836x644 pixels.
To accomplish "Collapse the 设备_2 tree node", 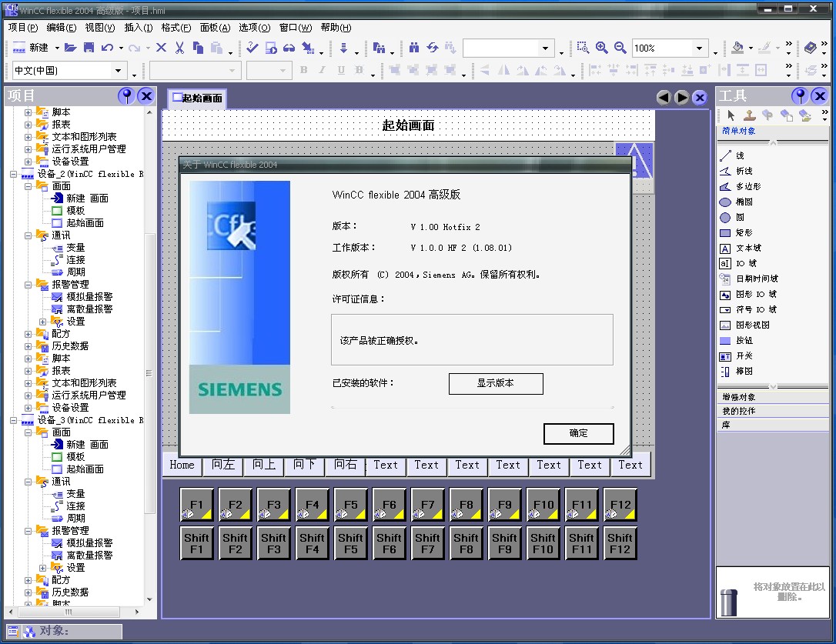I will click(x=14, y=174).
